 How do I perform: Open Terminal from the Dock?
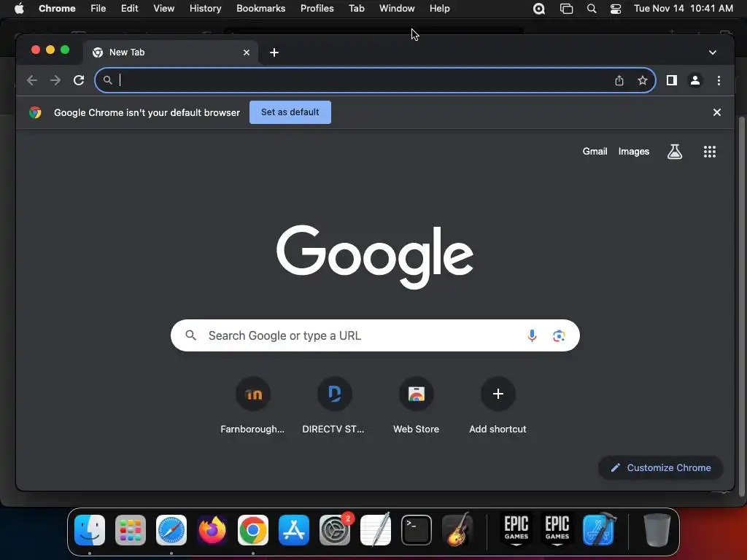point(417,530)
